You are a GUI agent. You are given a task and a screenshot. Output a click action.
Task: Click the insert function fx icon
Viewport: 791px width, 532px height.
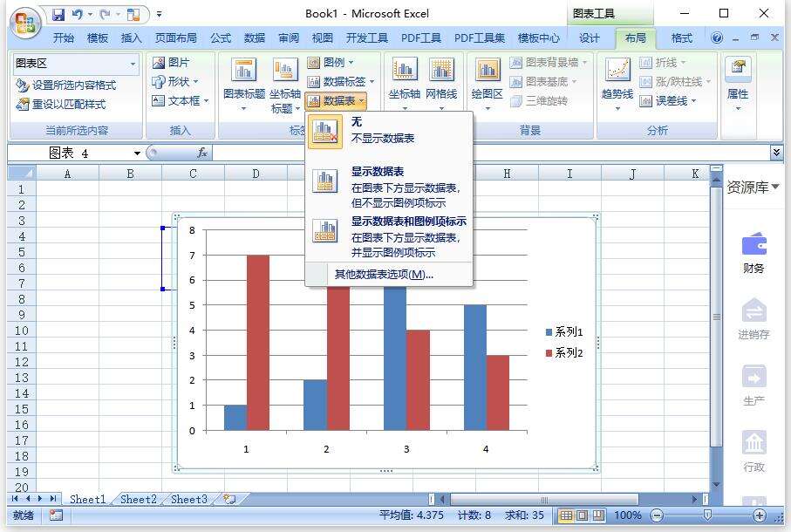201,153
